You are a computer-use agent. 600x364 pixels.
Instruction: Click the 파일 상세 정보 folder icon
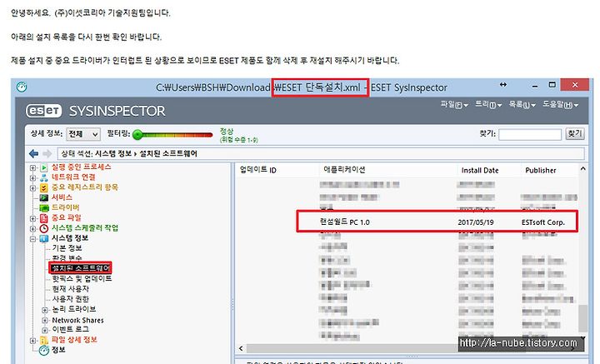pyautogui.click(x=44, y=340)
